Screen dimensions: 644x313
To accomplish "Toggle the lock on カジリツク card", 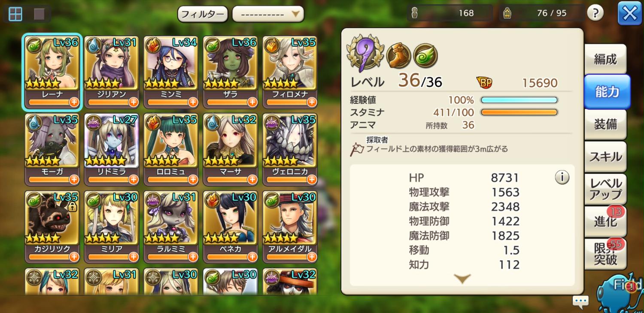I will (72, 207).
